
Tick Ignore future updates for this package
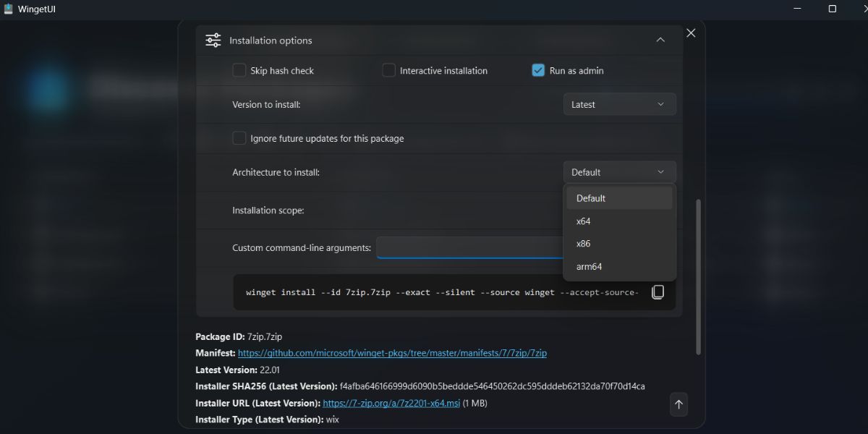pyautogui.click(x=239, y=138)
